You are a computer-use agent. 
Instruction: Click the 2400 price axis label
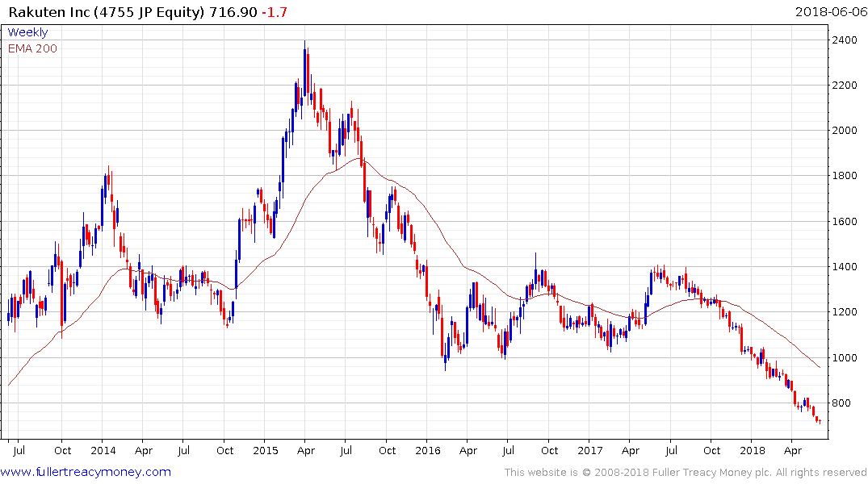pyautogui.click(x=845, y=40)
